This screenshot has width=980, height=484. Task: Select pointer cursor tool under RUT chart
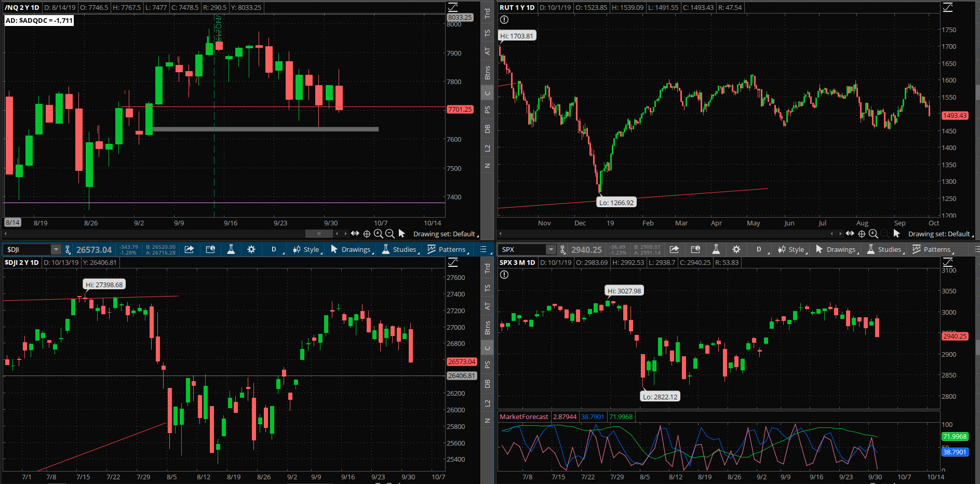click(896, 234)
